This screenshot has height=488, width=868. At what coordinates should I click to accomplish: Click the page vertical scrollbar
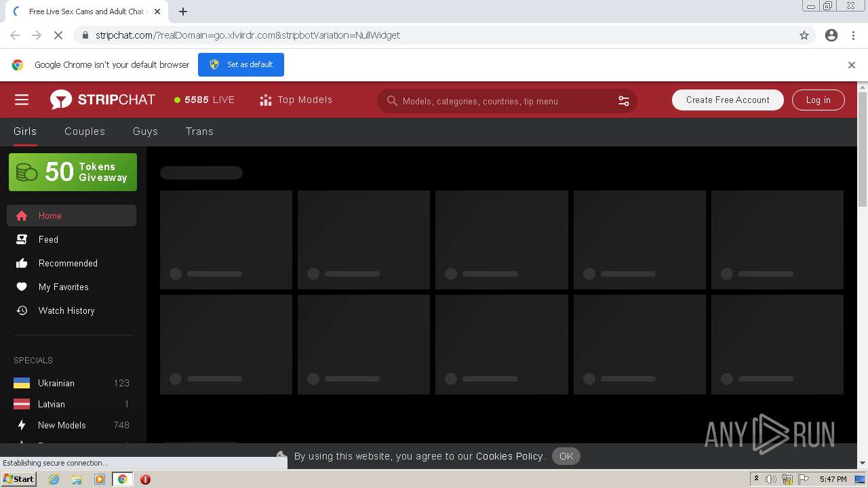(x=863, y=149)
